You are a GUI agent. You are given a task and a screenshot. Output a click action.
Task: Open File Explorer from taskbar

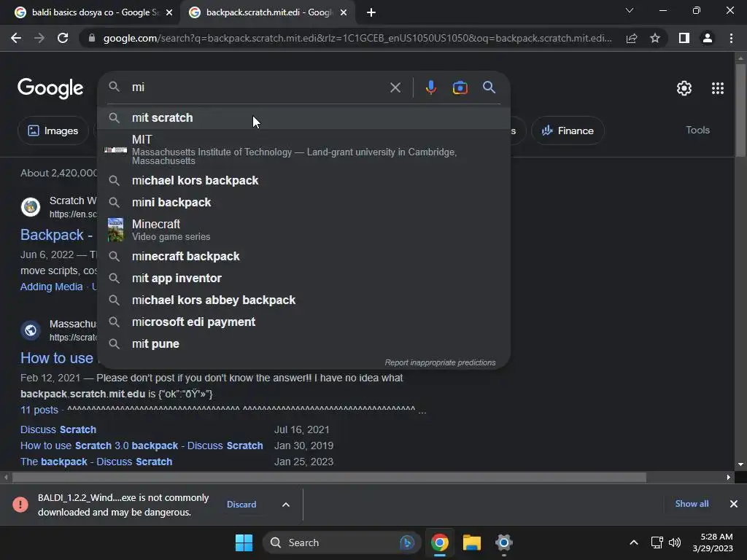pos(472,542)
